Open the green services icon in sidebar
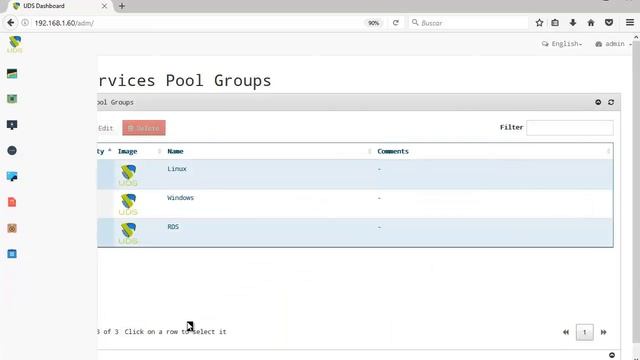The height and width of the screenshot is (360, 640). tap(12, 99)
